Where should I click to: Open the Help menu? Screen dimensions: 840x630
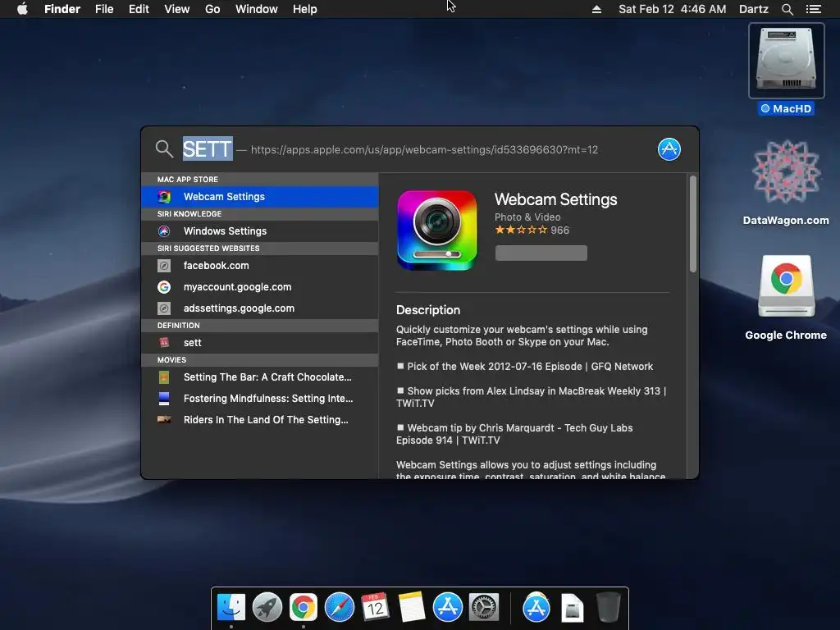coord(305,9)
